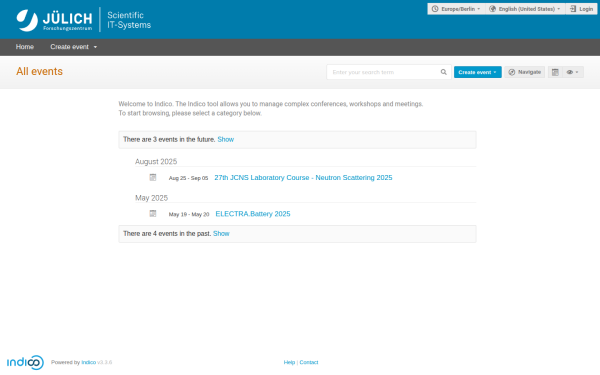Open the Indico link after 'Powered by'
The image size is (600, 375).
click(x=88, y=362)
